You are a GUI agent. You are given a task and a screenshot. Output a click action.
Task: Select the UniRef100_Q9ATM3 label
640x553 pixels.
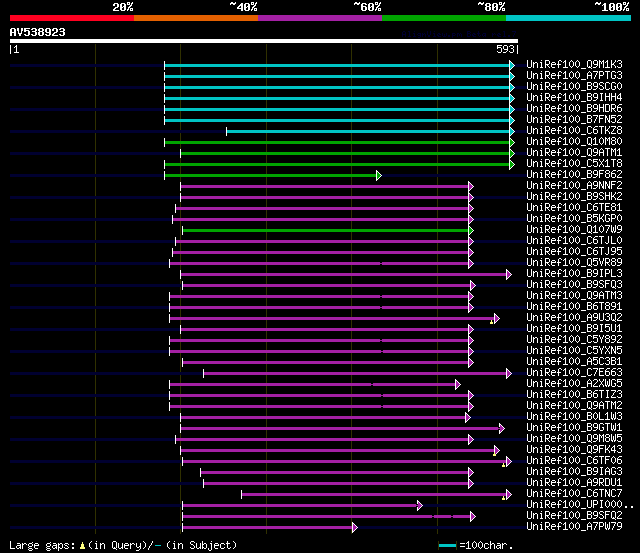(x=574, y=296)
